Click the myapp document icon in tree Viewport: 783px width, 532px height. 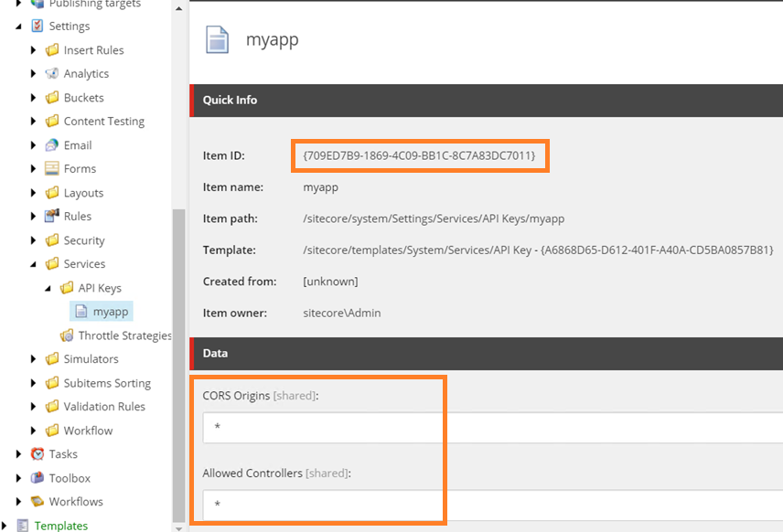(81, 312)
